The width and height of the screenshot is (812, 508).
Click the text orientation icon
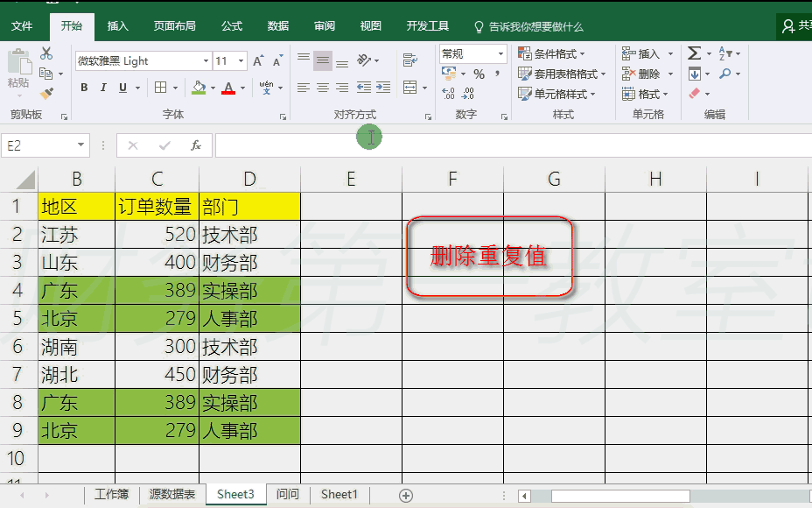pos(364,60)
